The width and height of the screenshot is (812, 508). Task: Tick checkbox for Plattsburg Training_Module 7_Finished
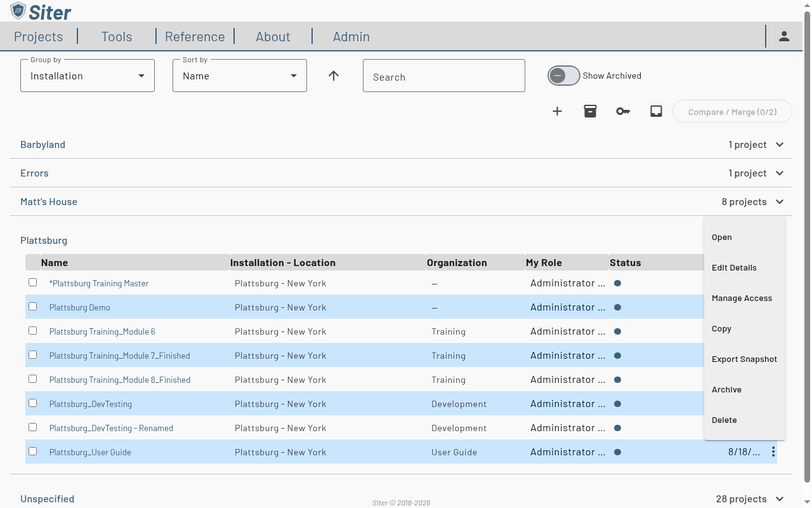32,354
